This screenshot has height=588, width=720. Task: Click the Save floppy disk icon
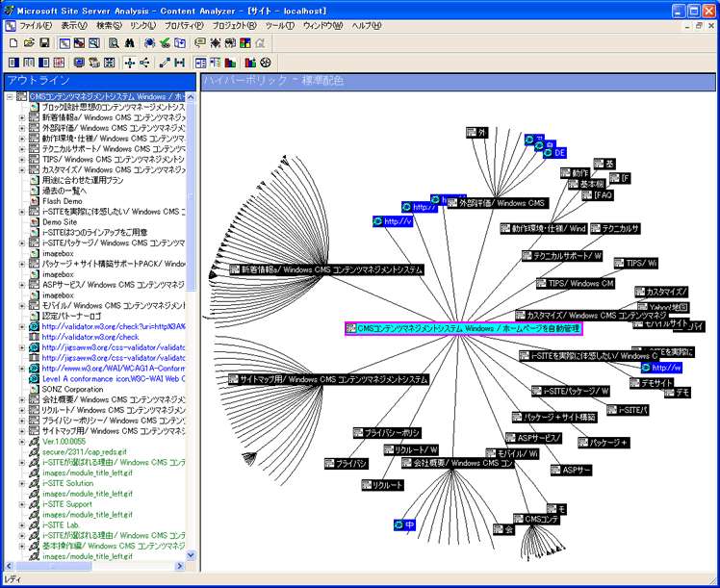[x=44, y=43]
